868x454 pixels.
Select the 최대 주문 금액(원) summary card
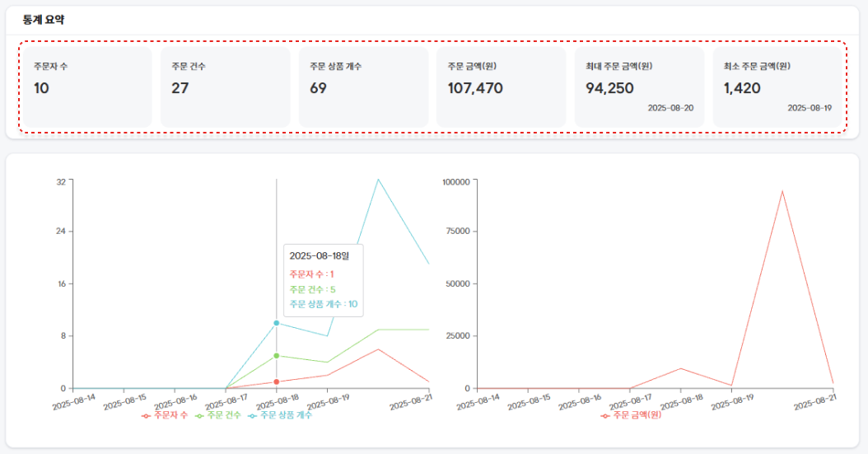(639, 87)
